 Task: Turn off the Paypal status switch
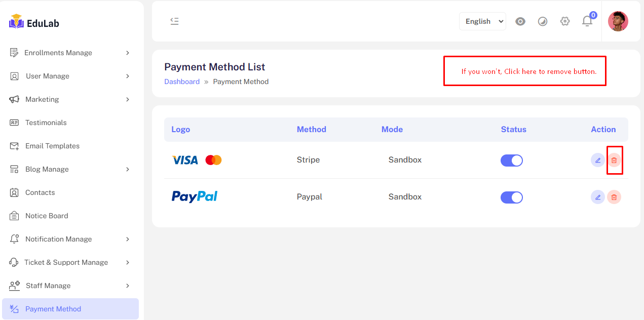click(x=512, y=197)
